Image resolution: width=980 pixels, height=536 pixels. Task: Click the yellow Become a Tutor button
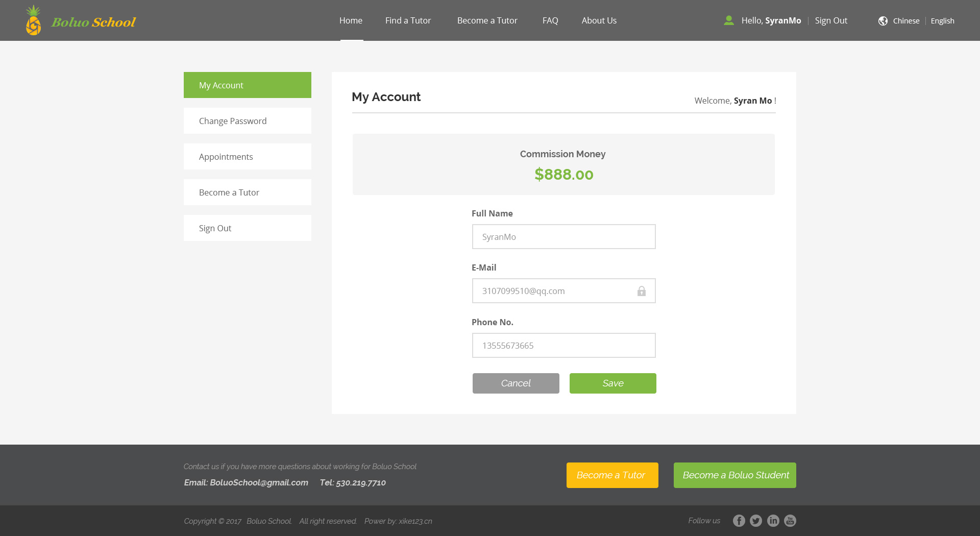tap(612, 475)
